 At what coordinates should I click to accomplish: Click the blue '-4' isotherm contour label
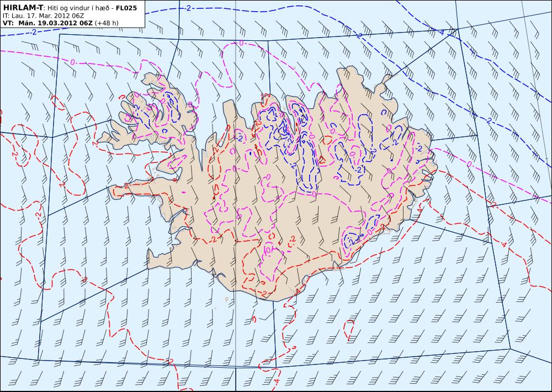click(441, 33)
